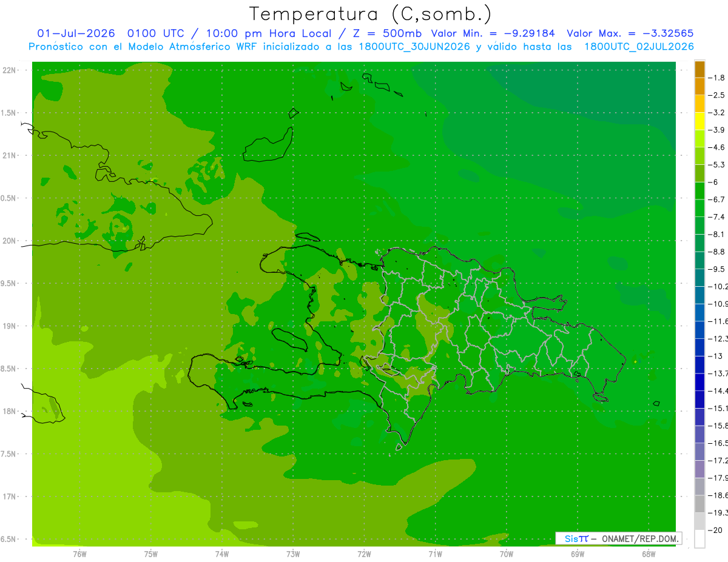Click the -5.3 colorbar label
This screenshot has width=728, height=562.
pos(717,164)
